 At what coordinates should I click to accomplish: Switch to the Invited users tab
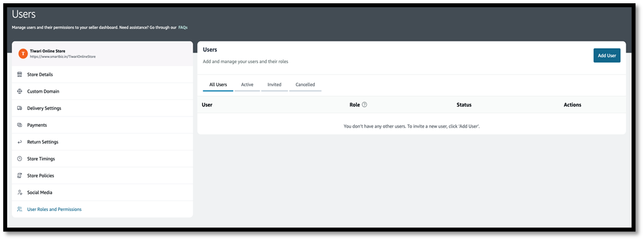tap(275, 85)
